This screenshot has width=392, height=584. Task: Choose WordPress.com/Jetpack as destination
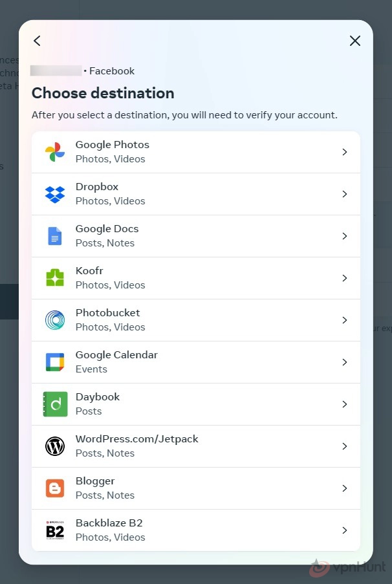point(196,446)
